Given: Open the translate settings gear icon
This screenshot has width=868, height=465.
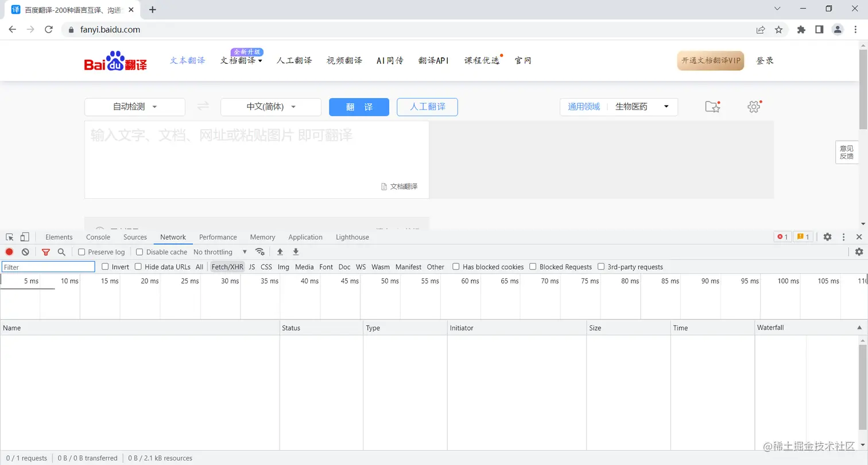Looking at the screenshot, I should [754, 106].
